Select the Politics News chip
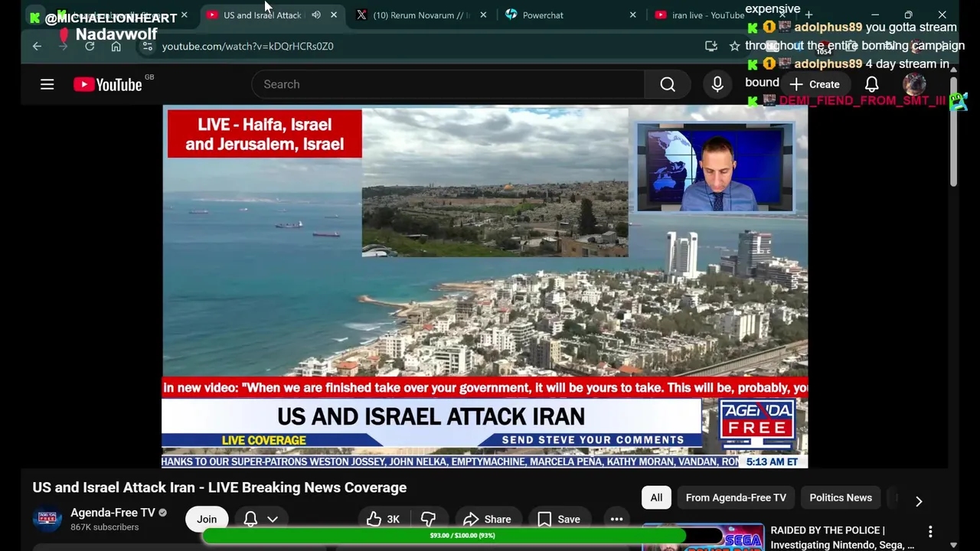This screenshot has height=551, width=980. point(841,497)
